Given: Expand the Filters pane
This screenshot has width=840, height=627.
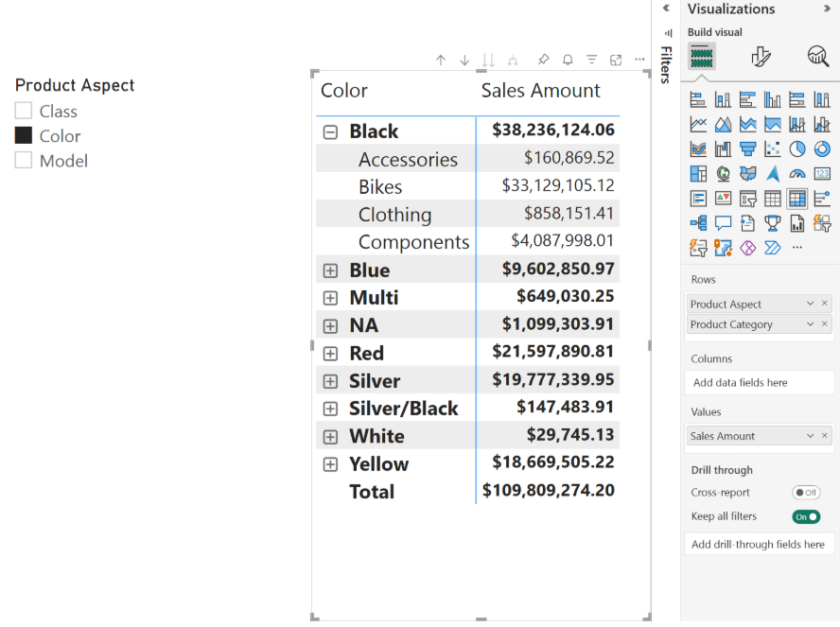Looking at the screenshot, I should pos(666,9).
